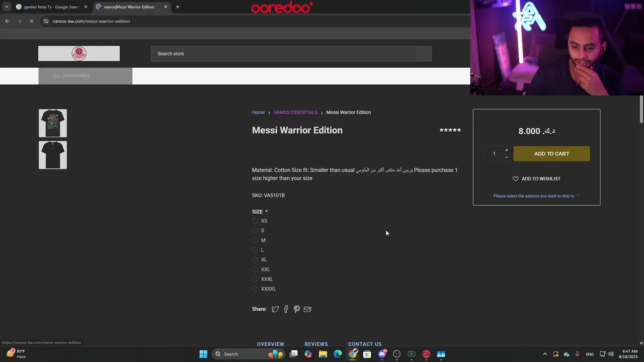Image resolution: width=644 pixels, height=362 pixels.
Task: Select size XL
Action: (255, 259)
